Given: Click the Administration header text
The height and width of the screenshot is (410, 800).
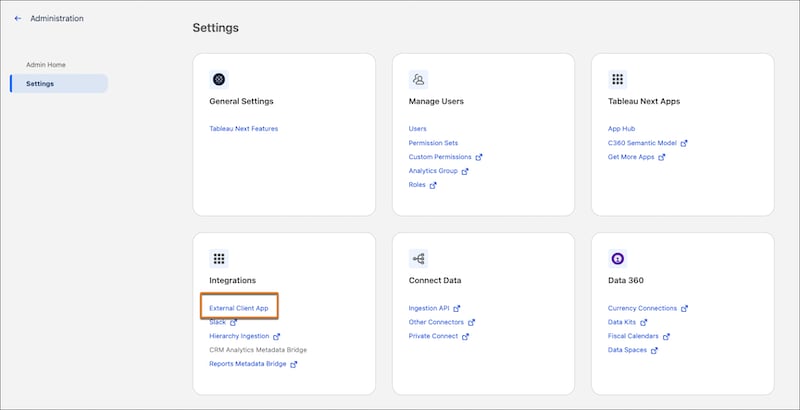Looking at the screenshot, I should pos(57,18).
